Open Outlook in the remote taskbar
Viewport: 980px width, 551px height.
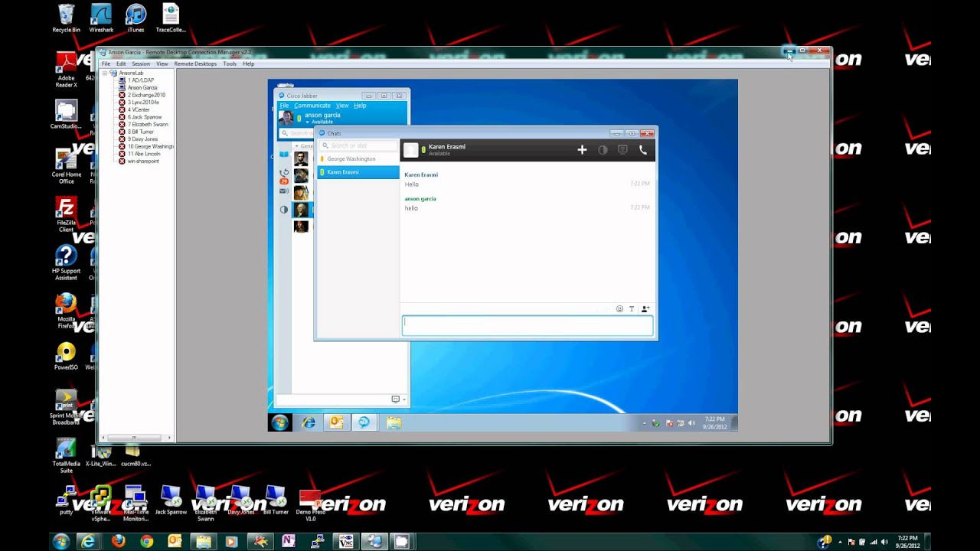[x=336, y=422]
